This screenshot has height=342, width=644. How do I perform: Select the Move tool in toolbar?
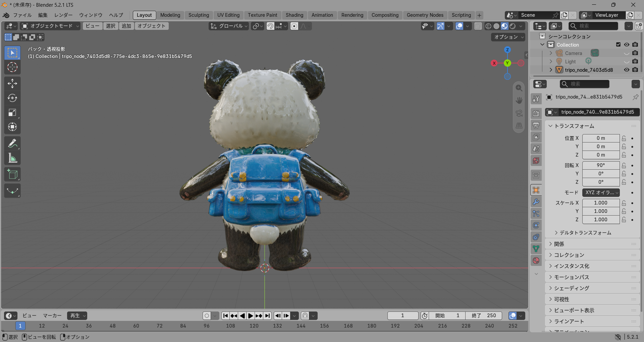click(x=12, y=83)
